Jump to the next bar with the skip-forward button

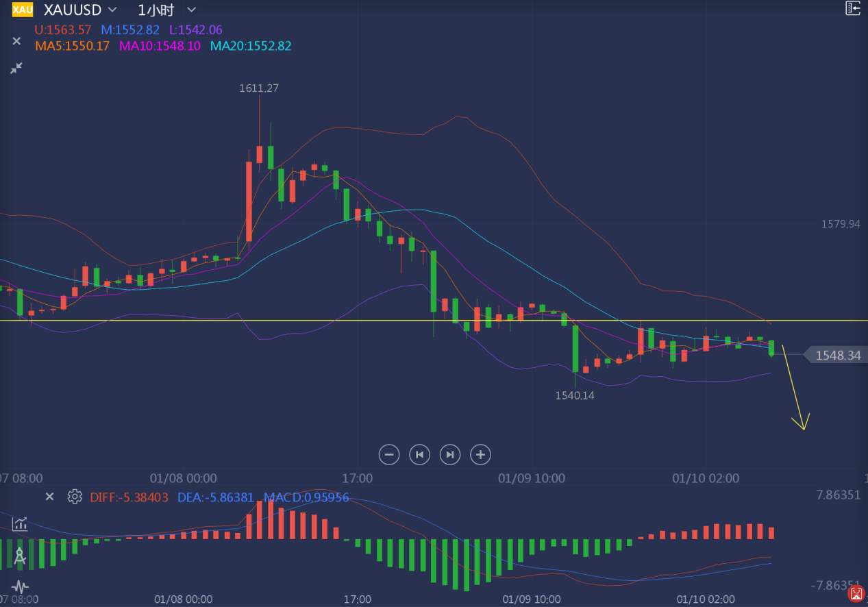click(x=449, y=454)
